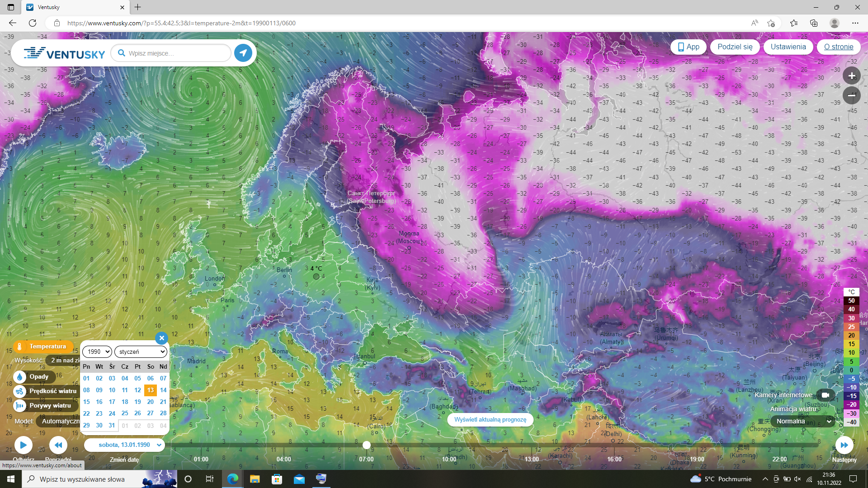Open the Normalna wind animation dropdown

point(804,421)
